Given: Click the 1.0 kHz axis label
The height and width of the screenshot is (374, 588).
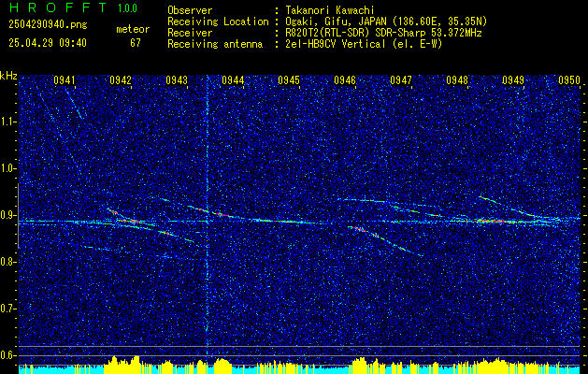Looking at the screenshot, I should [7, 169].
